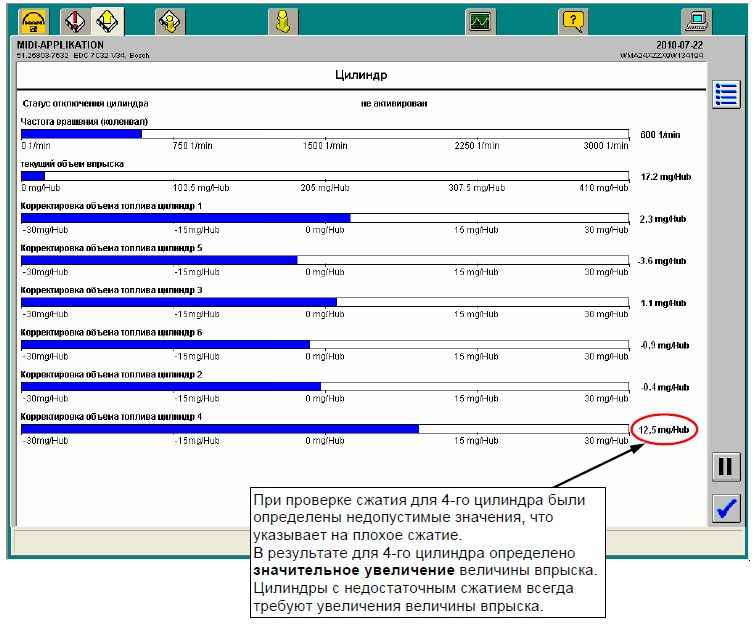Image resolution: width=754 pixels, height=625 pixels.
Task: Open the green graph monitor icon
Action: coord(481,20)
